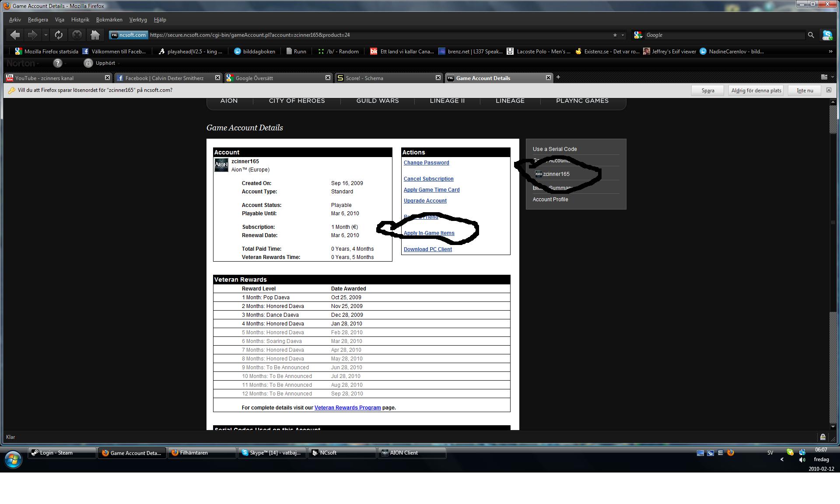Open the URL history dropdown arrow

(x=623, y=35)
